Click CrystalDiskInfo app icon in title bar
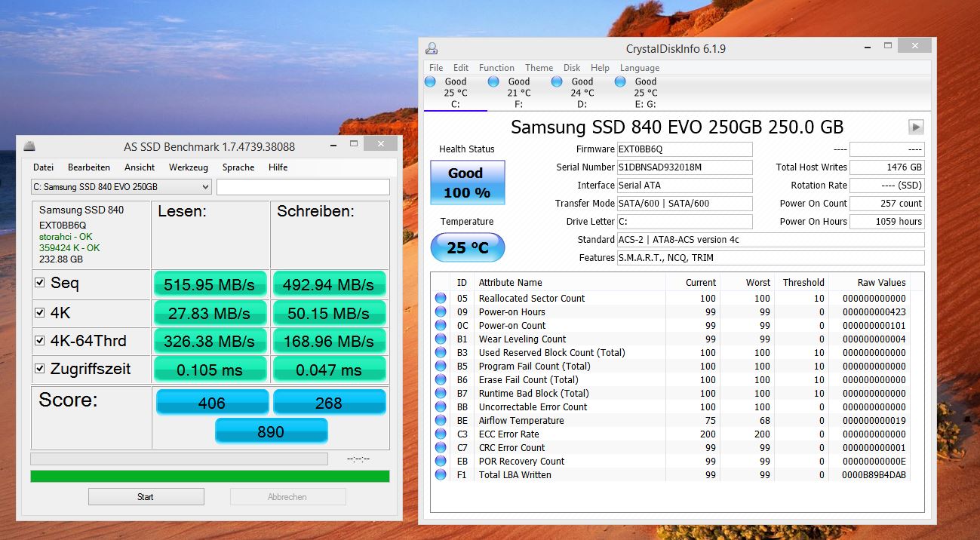The width and height of the screenshot is (980, 540). pos(432,49)
